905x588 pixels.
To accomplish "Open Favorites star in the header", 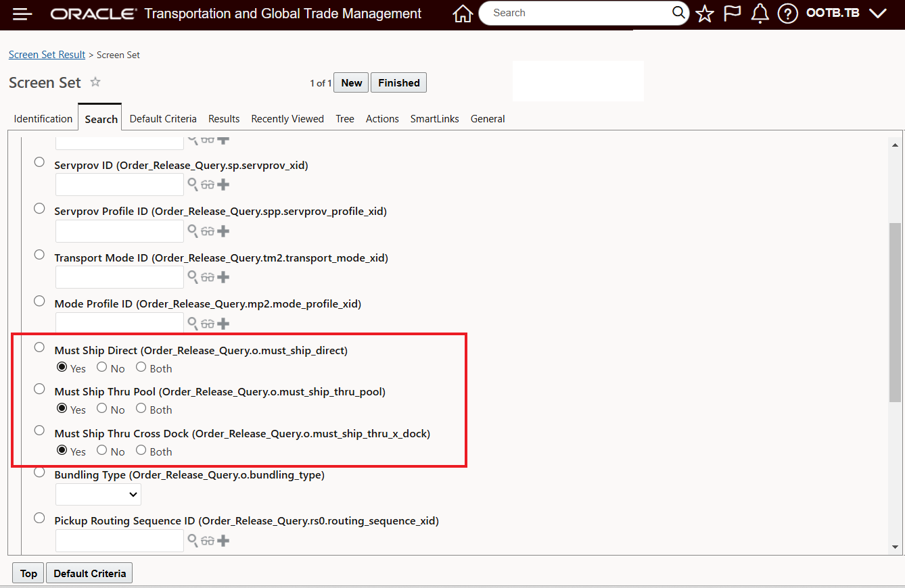I will [x=705, y=14].
